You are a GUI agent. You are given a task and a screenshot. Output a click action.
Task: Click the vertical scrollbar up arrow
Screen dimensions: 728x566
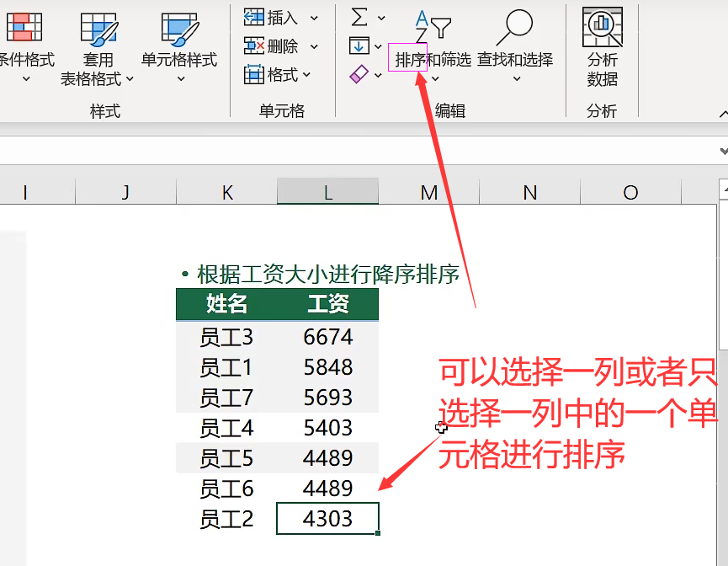point(725,190)
